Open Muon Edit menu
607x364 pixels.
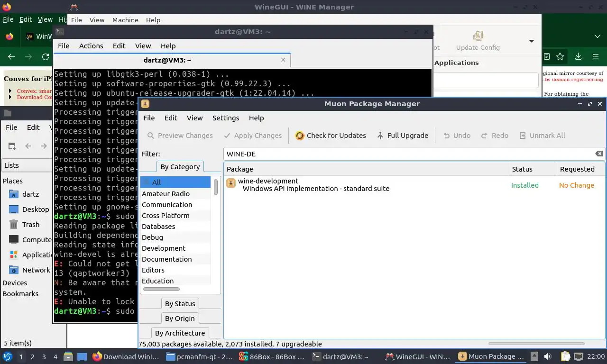point(171,118)
